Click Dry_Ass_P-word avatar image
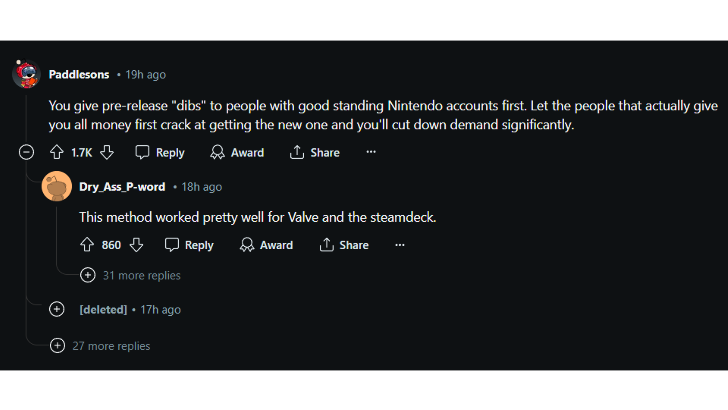728x410 pixels. coord(57,187)
